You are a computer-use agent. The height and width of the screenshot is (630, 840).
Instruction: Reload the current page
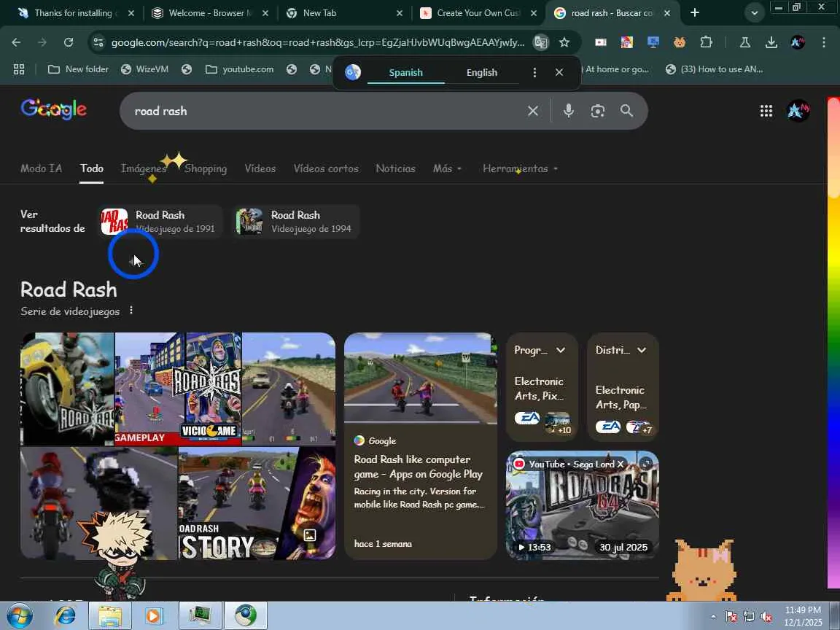(69, 42)
